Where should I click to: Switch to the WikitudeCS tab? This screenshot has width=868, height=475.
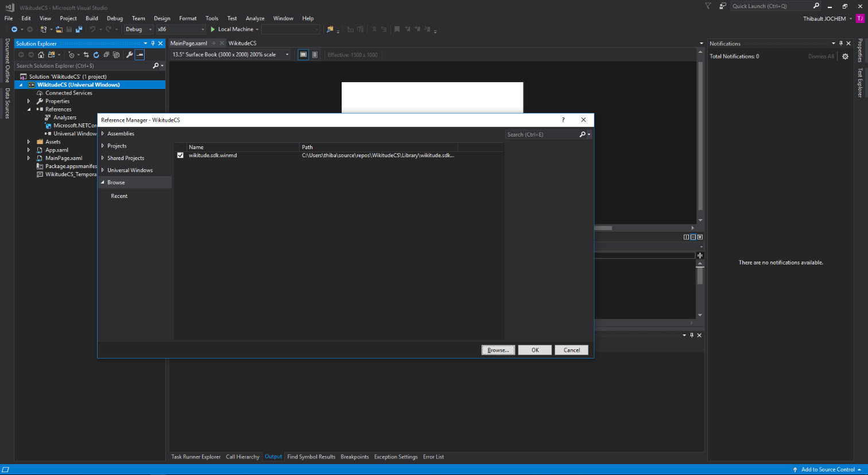point(242,43)
